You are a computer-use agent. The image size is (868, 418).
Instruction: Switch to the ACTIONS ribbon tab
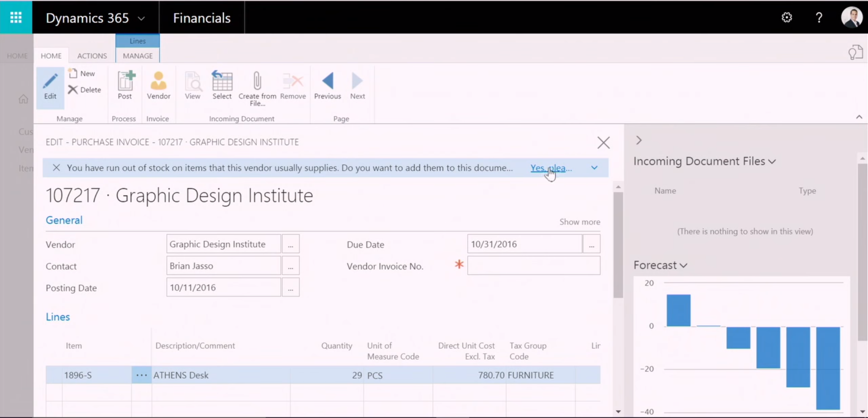92,56
